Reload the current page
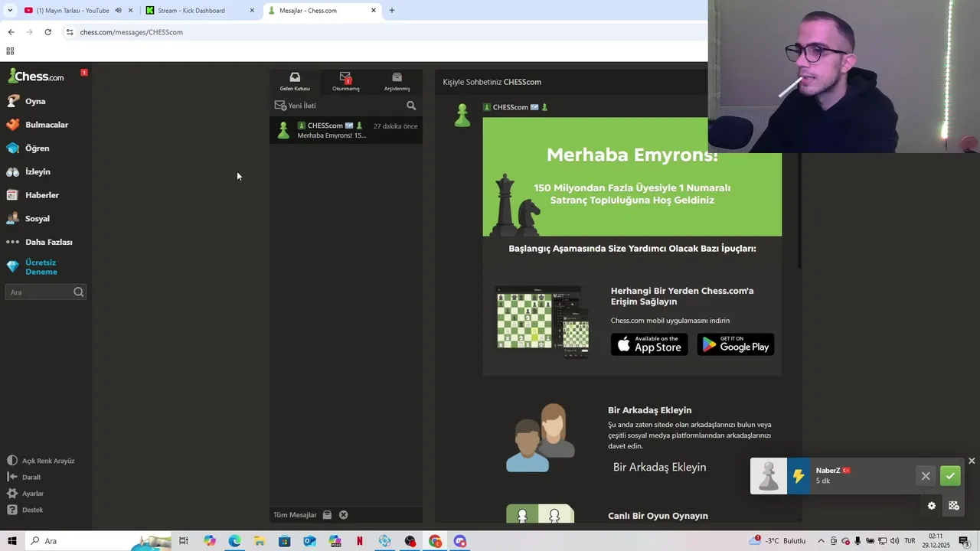Image resolution: width=980 pixels, height=551 pixels. pyautogui.click(x=47, y=32)
